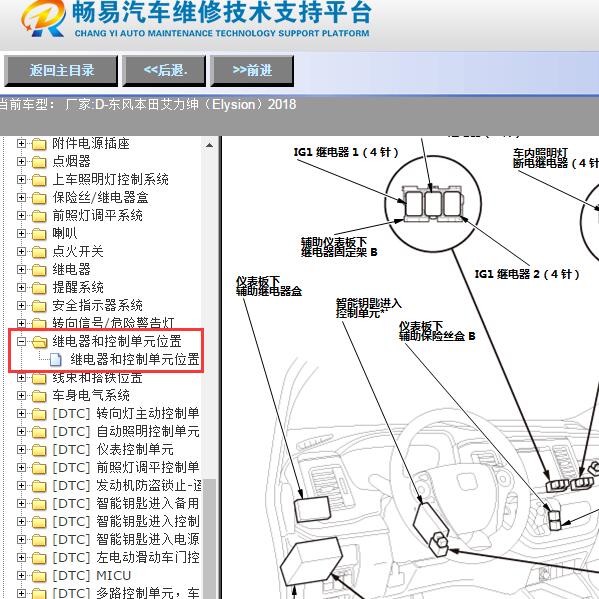Expand the 上车照明灯控制系统 folder

tap(21, 180)
